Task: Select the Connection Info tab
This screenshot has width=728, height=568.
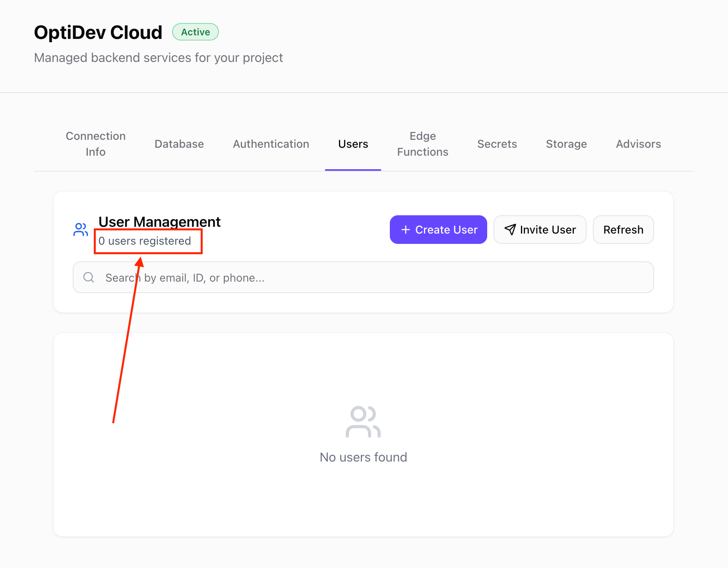Action: pos(95,144)
